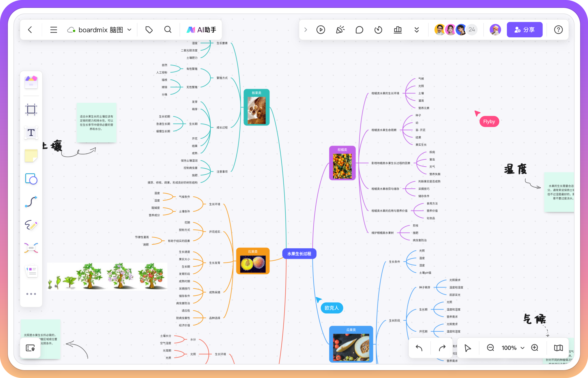This screenshot has height=378, width=588.
Task: Click the 有助于结实的因素 node
Action: [x=179, y=241]
